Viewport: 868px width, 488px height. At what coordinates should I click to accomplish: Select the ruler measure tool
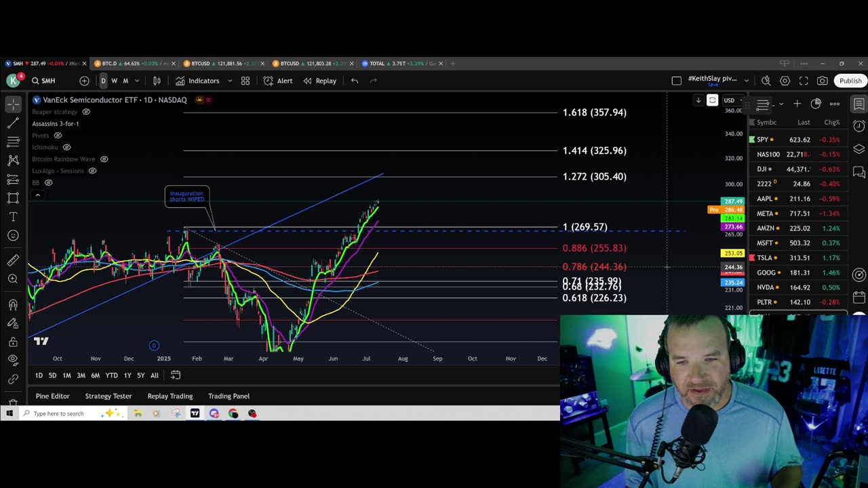[13, 260]
